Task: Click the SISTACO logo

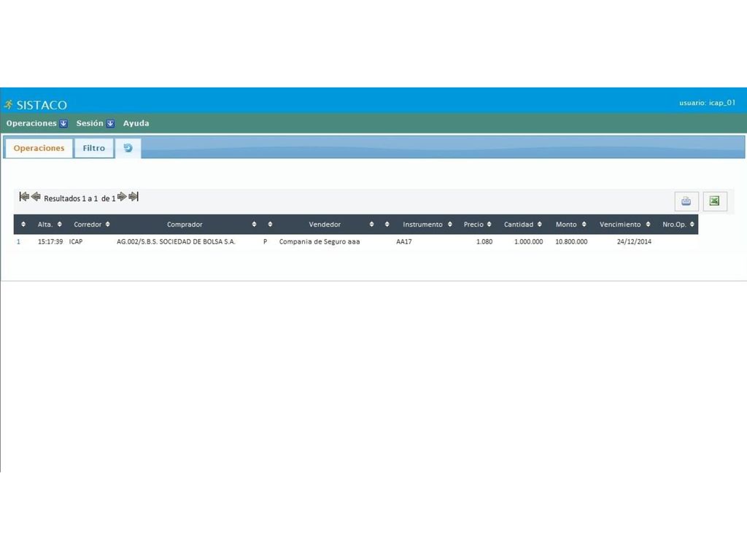Action: click(x=36, y=104)
